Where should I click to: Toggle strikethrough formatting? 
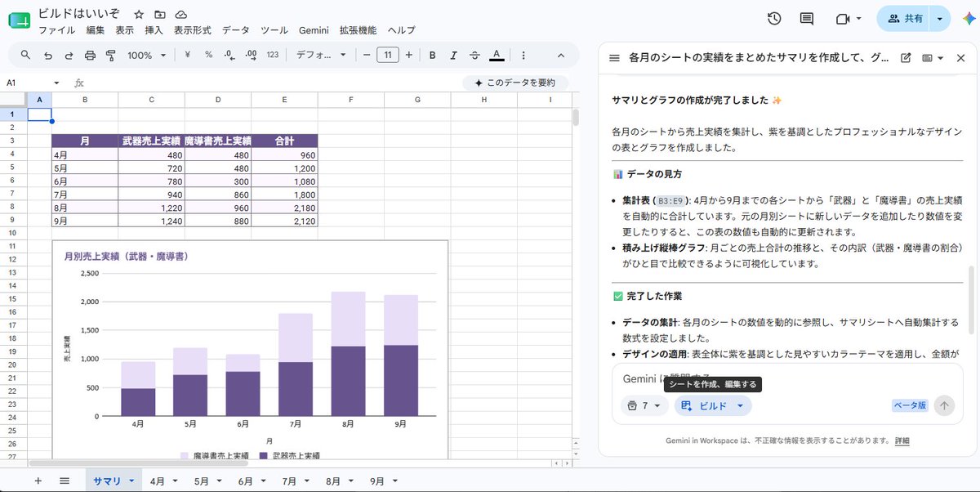[x=474, y=55]
